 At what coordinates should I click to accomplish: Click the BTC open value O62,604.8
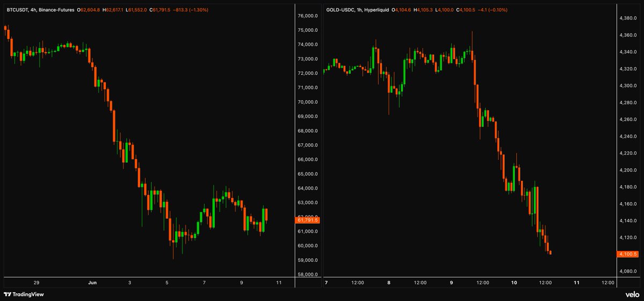[x=88, y=10]
